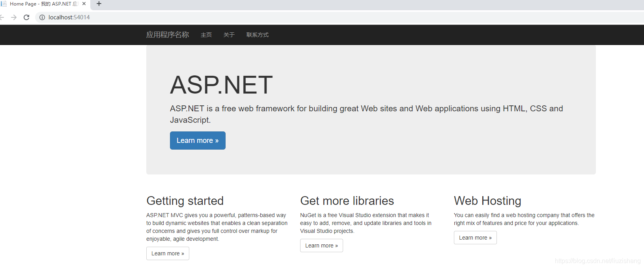Click the 'ASP.NET MVC gives you a powerful' text
644x268 pixels.
(217, 227)
